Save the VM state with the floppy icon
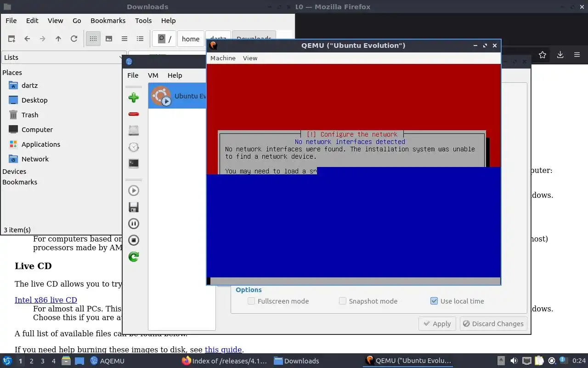Screen dimensions: 588x368 pyautogui.click(x=134, y=207)
